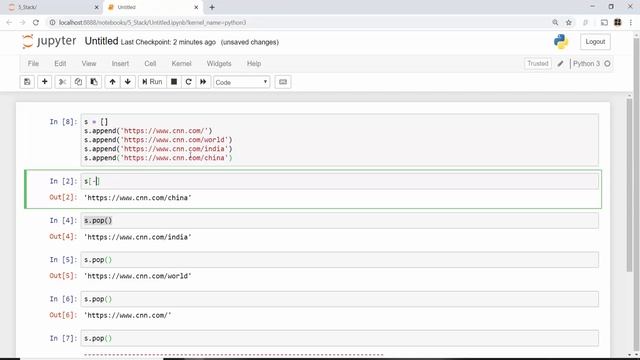Interrupt the kernel with stop icon
This screenshot has width=640, height=360.
click(174, 82)
